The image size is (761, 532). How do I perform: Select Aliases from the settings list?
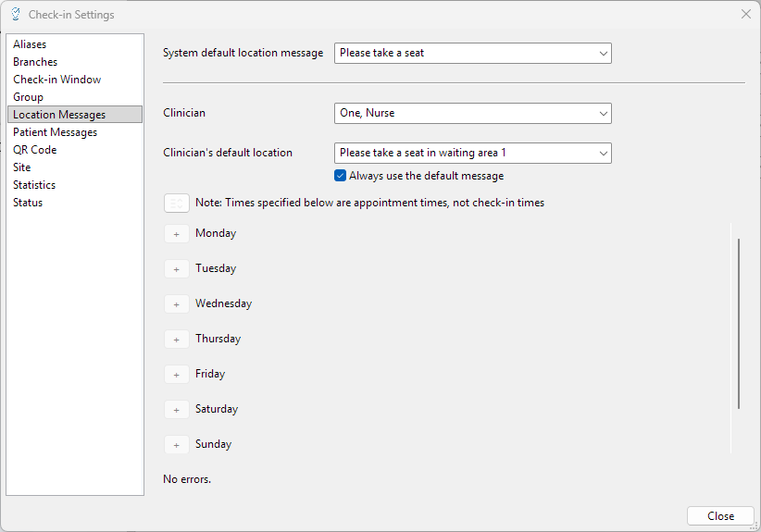pos(30,44)
